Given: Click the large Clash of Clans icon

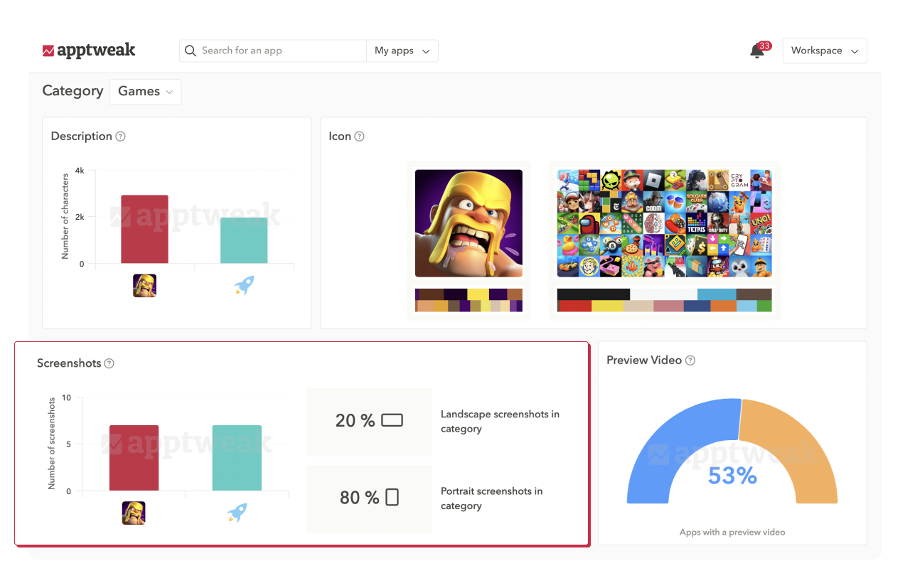Looking at the screenshot, I should tap(469, 223).
